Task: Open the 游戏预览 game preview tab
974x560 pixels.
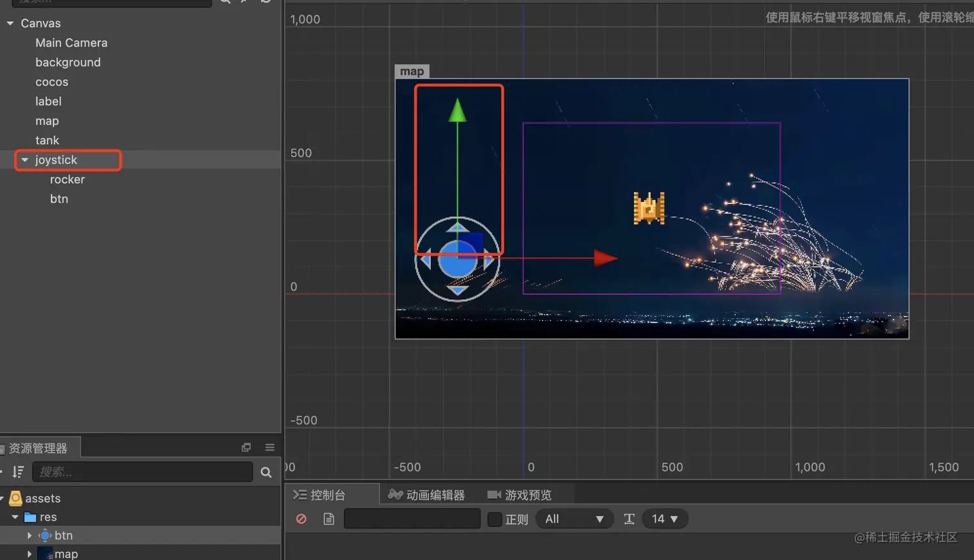Action: click(520, 495)
